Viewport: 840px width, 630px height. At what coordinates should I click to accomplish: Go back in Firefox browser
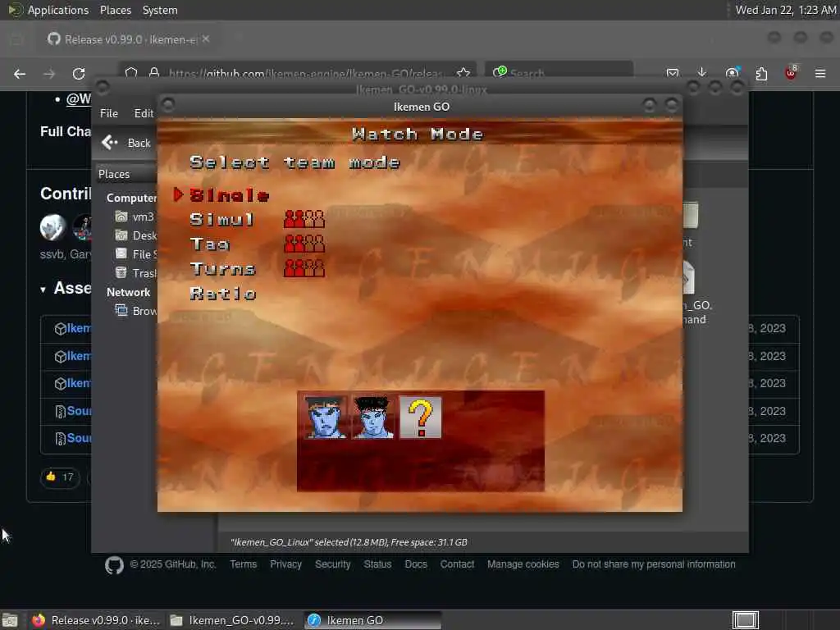point(20,74)
